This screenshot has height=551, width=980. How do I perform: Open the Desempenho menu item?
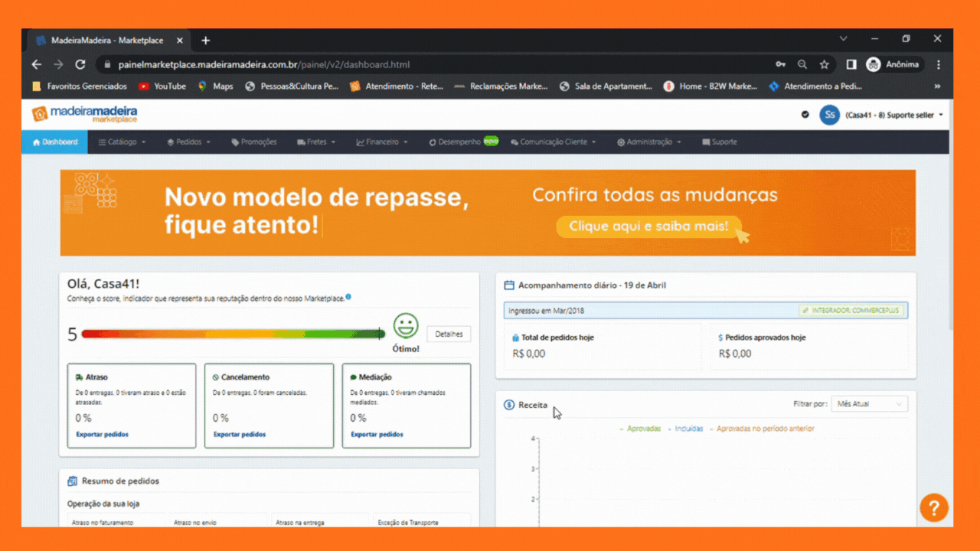point(463,142)
